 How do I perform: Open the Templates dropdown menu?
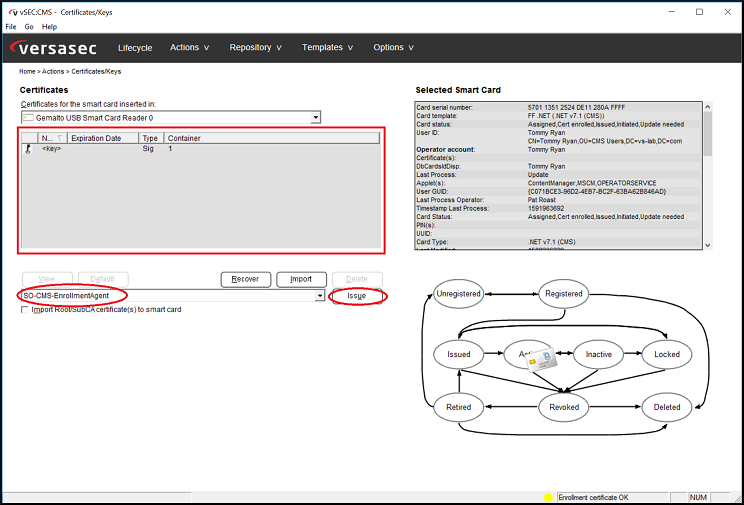327,47
